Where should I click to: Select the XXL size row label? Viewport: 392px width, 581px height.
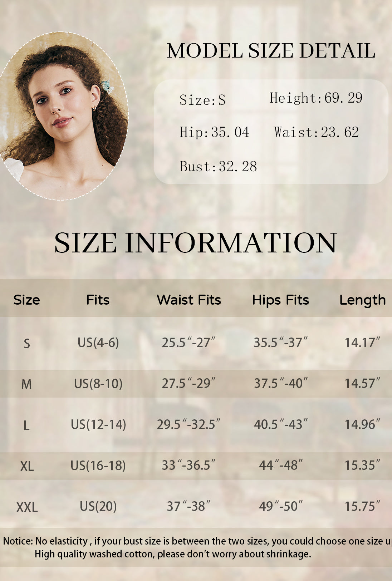pyautogui.click(x=27, y=507)
